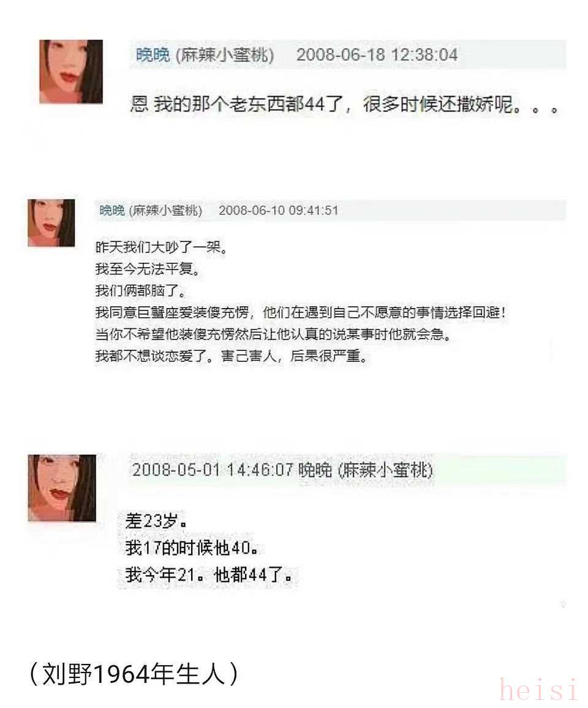Open avatar of the 2008-05-01 post

(x=62, y=488)
